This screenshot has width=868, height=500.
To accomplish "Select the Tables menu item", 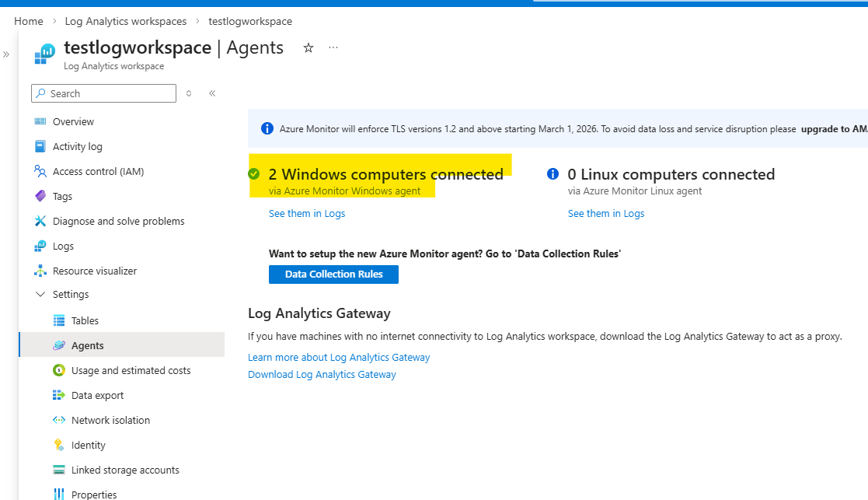I will [85, 320].
